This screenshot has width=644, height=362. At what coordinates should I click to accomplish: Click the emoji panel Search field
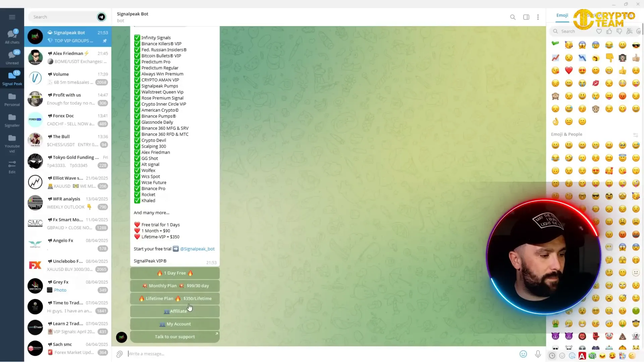[572, 31]
